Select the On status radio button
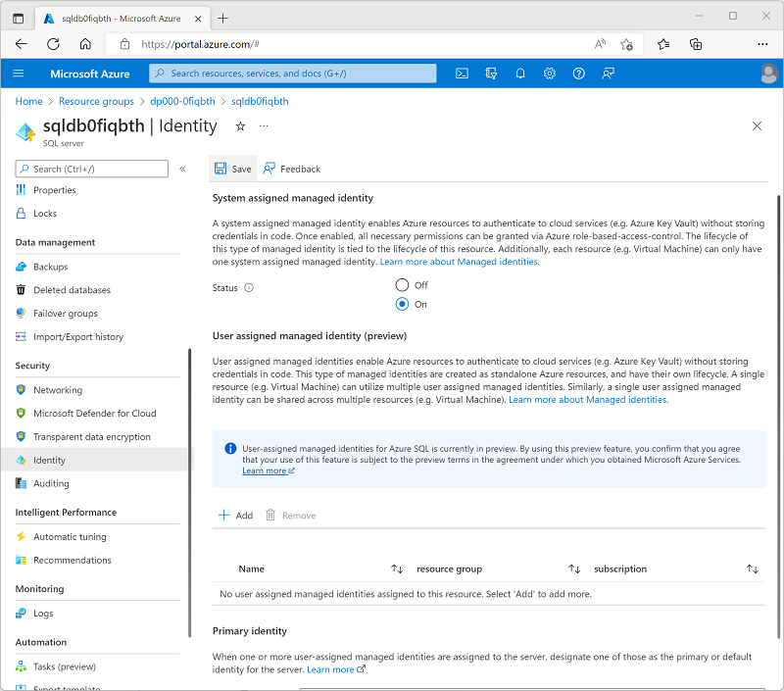Image resolution: width=784 pixels, height=691 pixels. tap(402, 304)
